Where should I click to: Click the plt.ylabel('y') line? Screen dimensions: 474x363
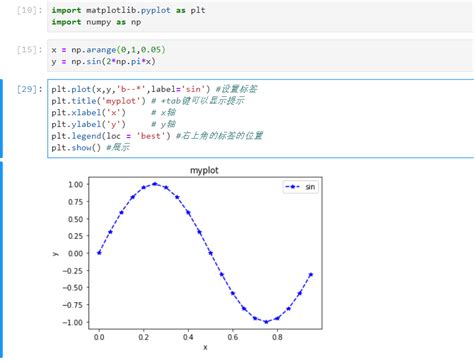point(113,124)
